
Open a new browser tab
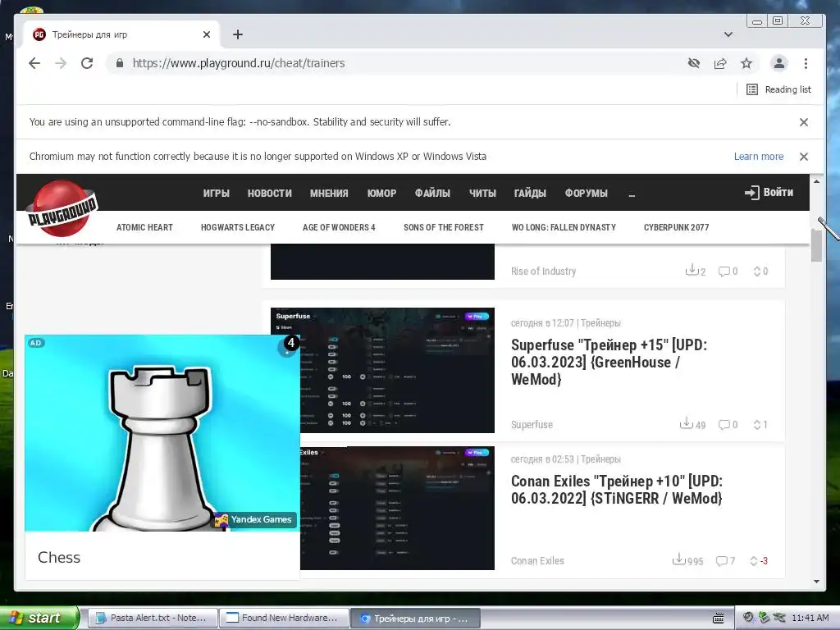[x=238, y=34]
